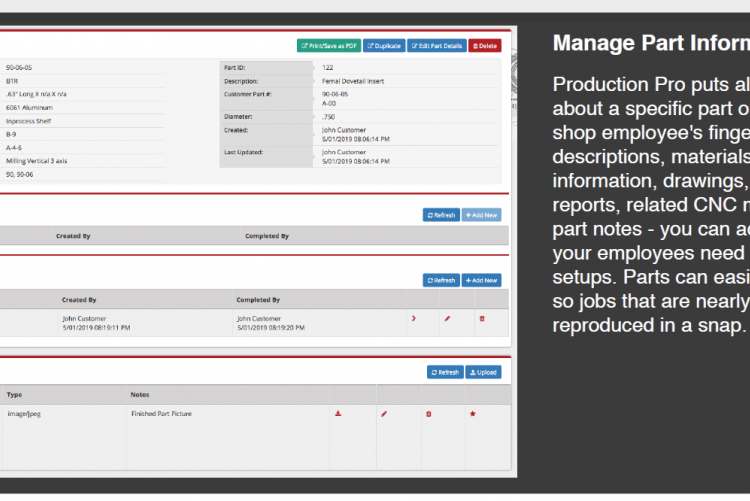Select Milling Vertical 3 axis text
The height and width of the screenshot is (501, 750).
click(36, 161)
